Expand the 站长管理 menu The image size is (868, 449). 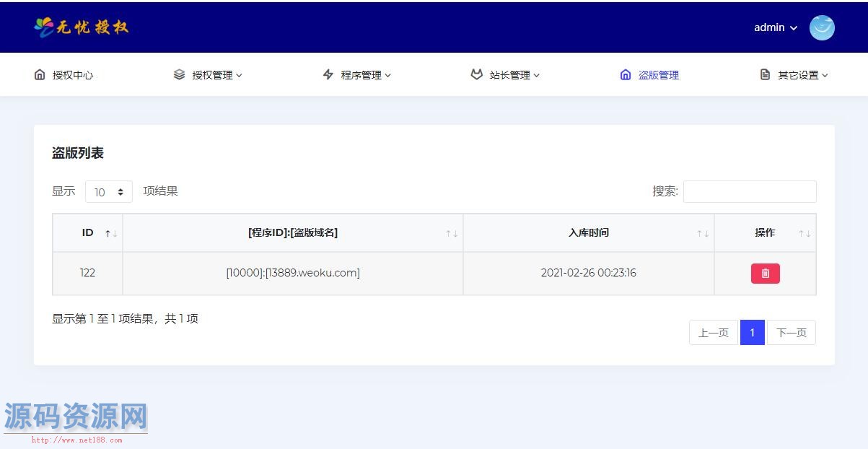tap(505, 74)
